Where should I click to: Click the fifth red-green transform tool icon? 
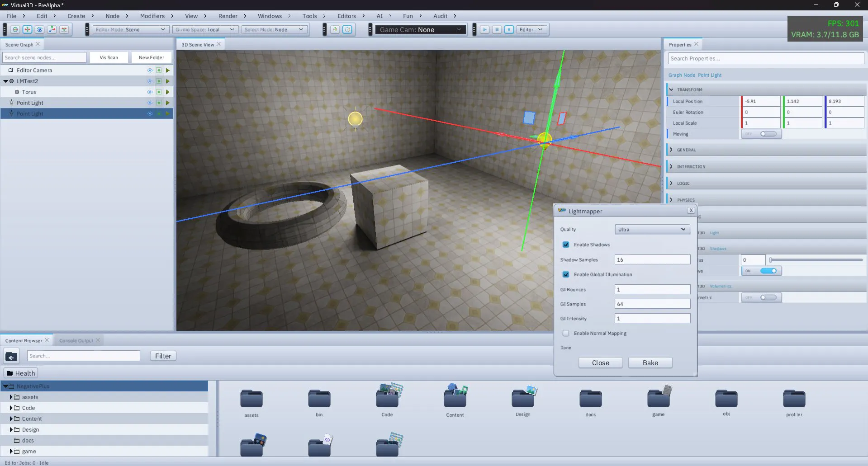click(x=64, y=29)
